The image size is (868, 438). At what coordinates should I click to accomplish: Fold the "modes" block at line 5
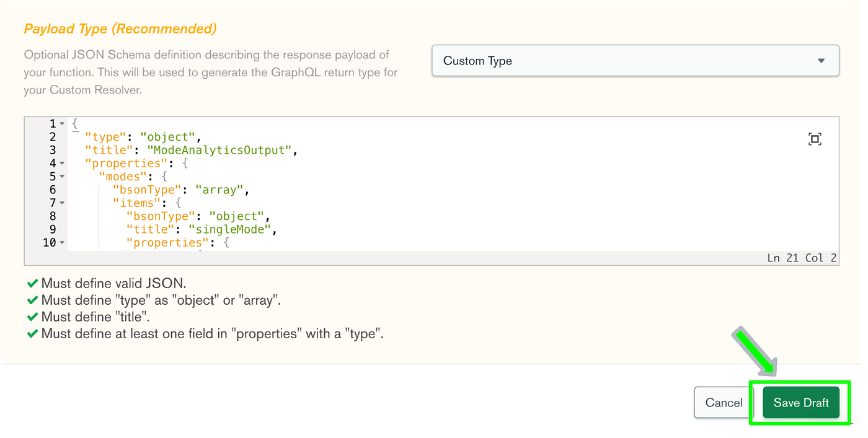tap(62, 177)
